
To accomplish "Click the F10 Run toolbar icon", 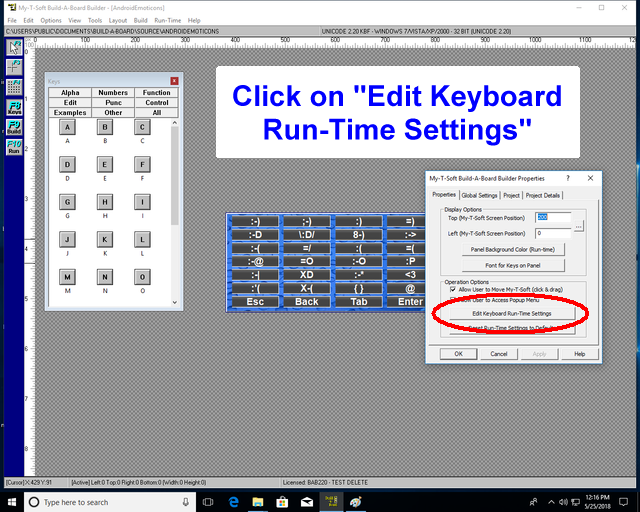I will (x=14, y=147).
